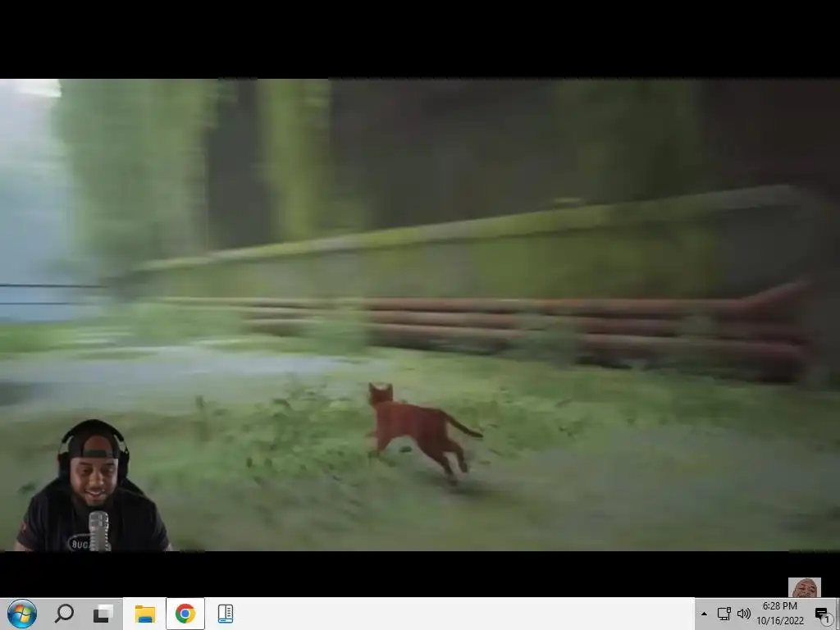Open the volume speaker control
This screenshot has width=840, height=630.
pos(743,614)
